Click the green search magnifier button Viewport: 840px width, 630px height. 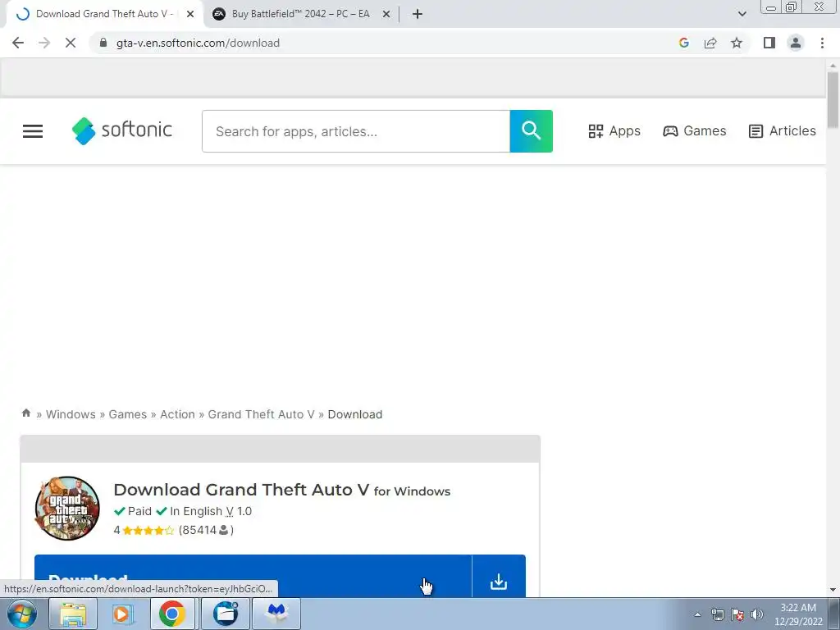pos(531,131)
